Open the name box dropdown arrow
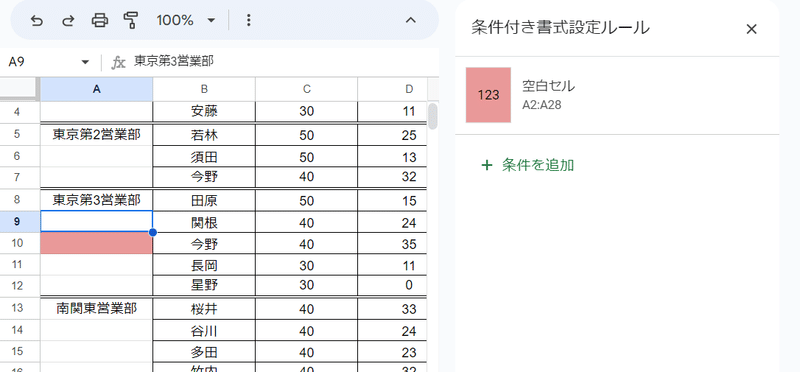This screenshot has height=372, width=800. click(x=85, y=62)
